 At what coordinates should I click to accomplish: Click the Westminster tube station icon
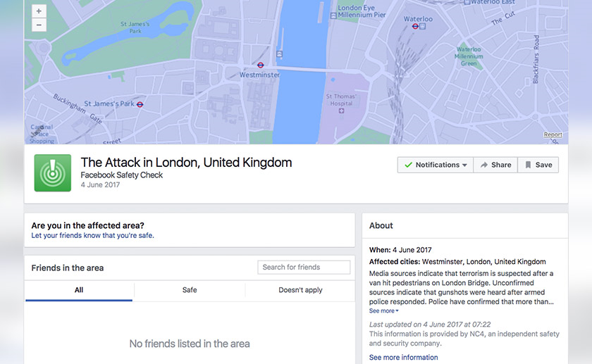pos(261,65)
